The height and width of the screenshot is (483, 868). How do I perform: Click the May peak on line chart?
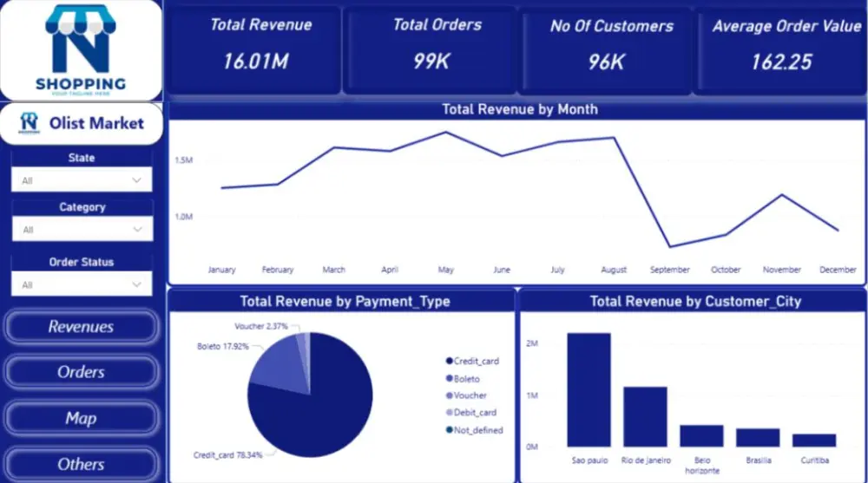point(445,132)
